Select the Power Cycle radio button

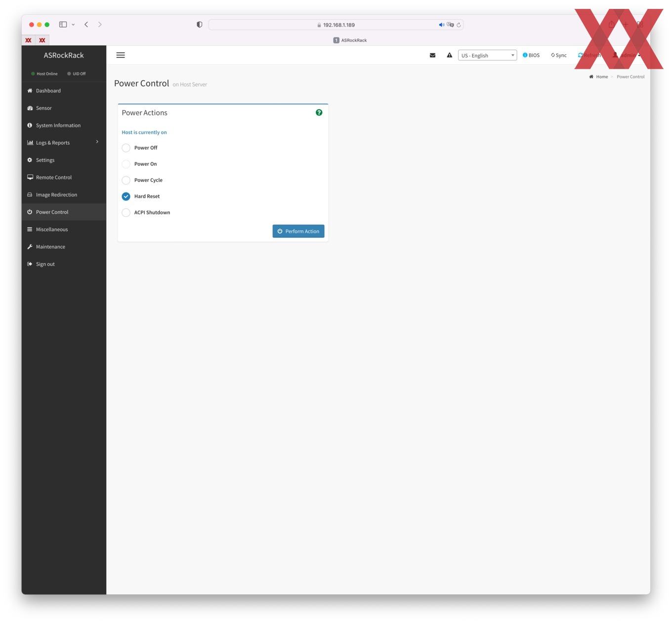(x=126, y=180)
